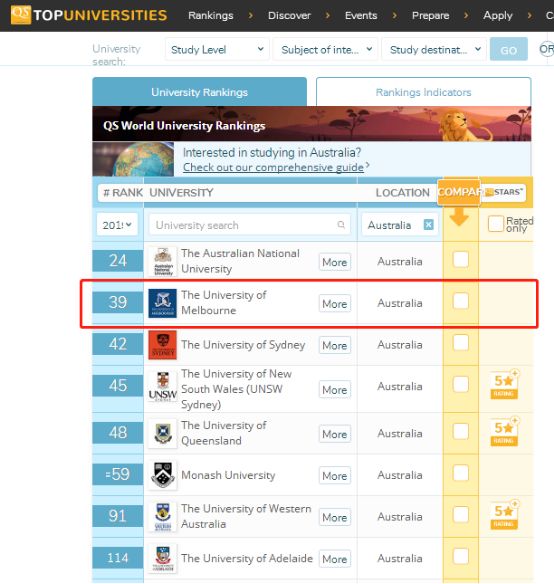Image resolution: width=554 pixels, height=584 pixels.
Task: Click the 5-star rating badge for UNSW
Action: pyautogui.click(x=504, y=385)
